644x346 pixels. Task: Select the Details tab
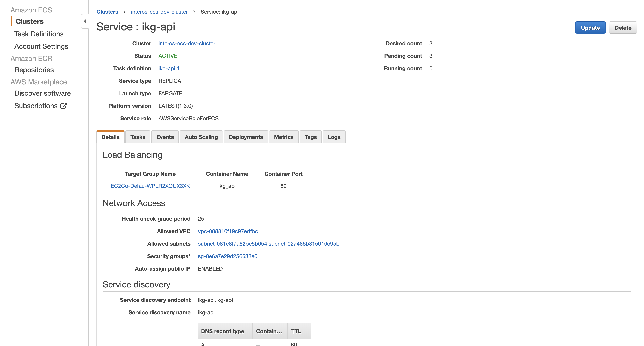click(111, 137)
